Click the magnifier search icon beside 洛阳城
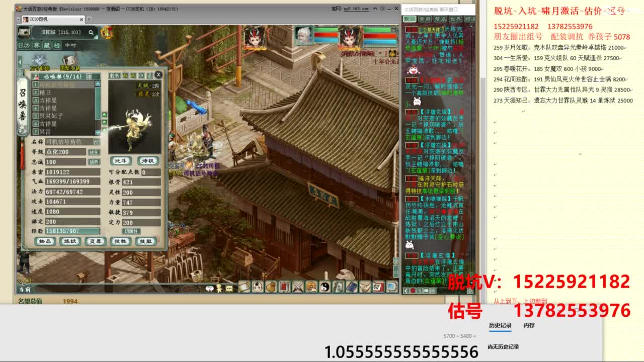The width and height of the screenshot is (644, 362). point(91,33)
